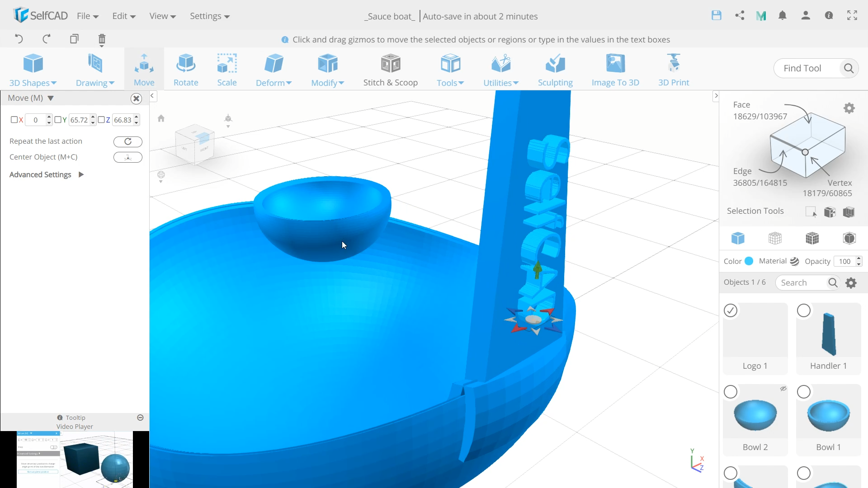
Task: Toggle the Y axis checkbox
Action: pos(57,120)
